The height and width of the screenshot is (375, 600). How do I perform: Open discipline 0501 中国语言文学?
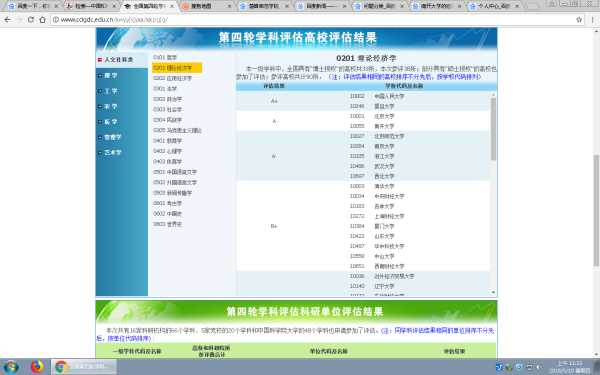pyautogui.click(x=175, y=172)
